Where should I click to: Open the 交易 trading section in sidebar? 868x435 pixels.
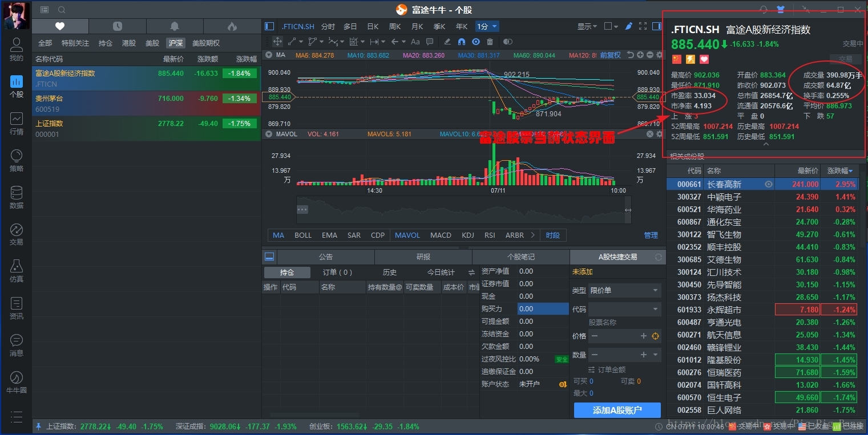coord(17,234)
